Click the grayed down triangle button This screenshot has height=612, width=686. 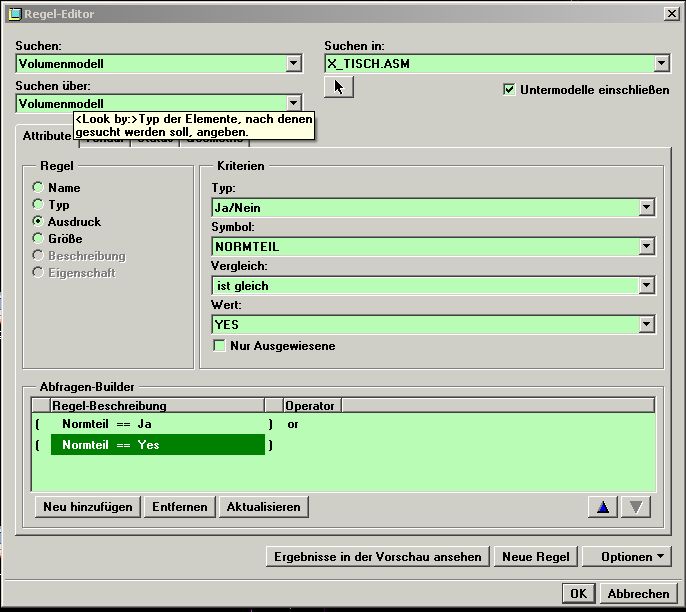[635, 507]
